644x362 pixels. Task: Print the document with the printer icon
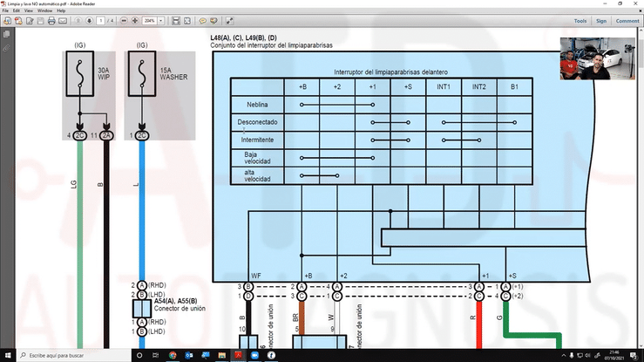(51, 21)
